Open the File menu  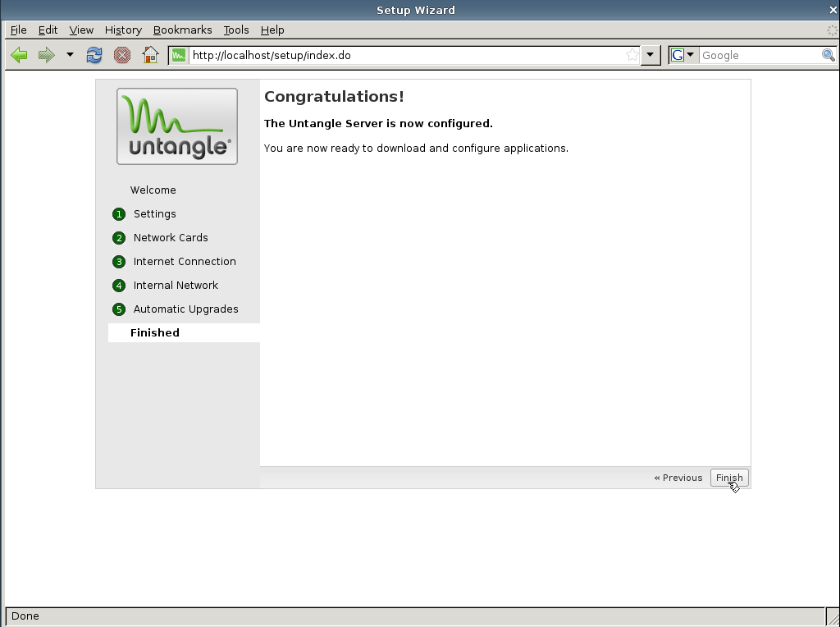(x=18, y=30)
